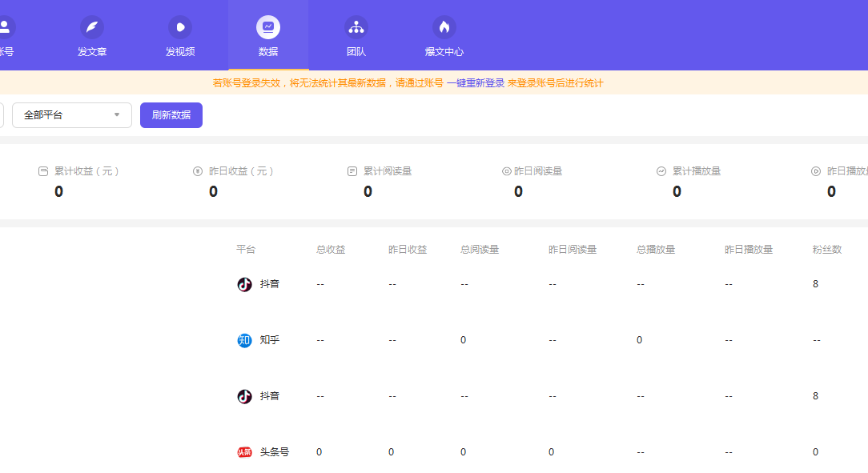The height and width of the screenshot is (473, 868).
Task: Expand the 全部平台 platform dropdown
Action: click(x=72, y=115)
